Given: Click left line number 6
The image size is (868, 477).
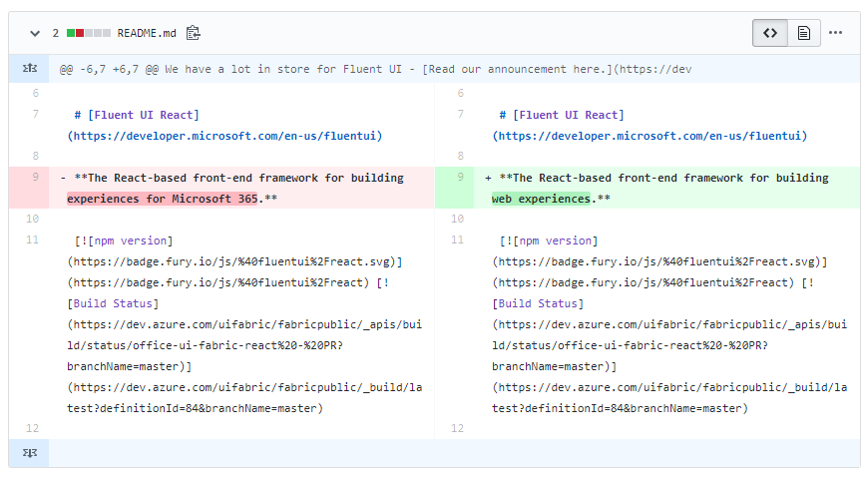Looking at the screenshot, I should (x=36, y=93).
